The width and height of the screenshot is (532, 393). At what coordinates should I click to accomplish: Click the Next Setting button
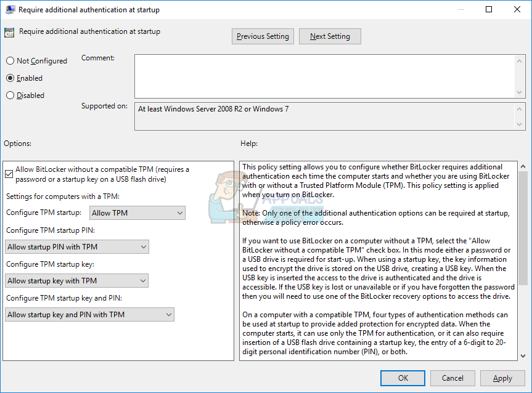[x=330, y=36]
